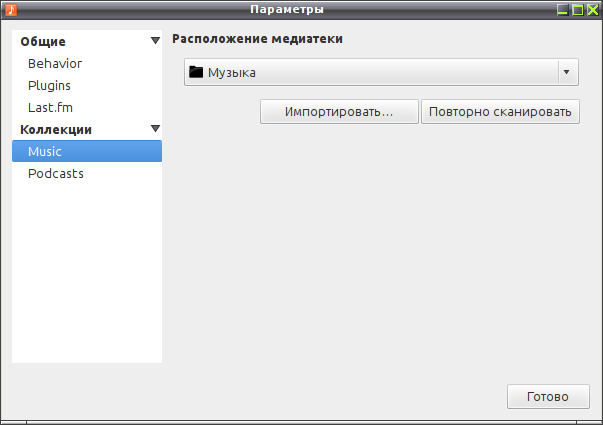
Task: Maximize the Параметры window
Action: pos(578,10)
